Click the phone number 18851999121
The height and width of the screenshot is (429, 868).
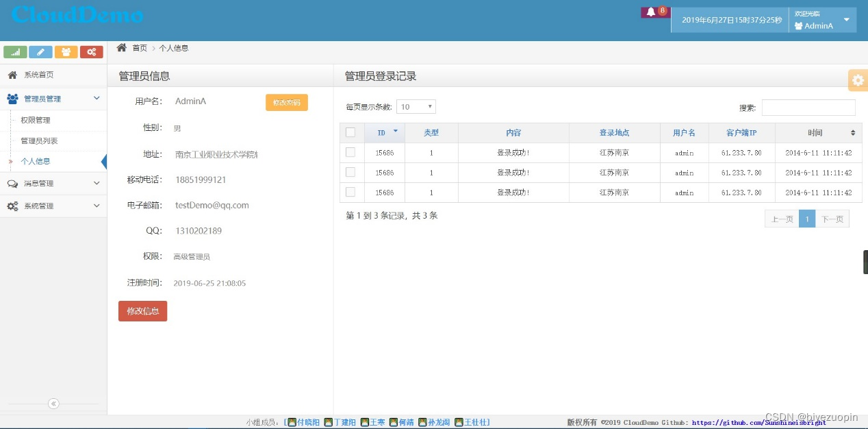coord(201,180)
